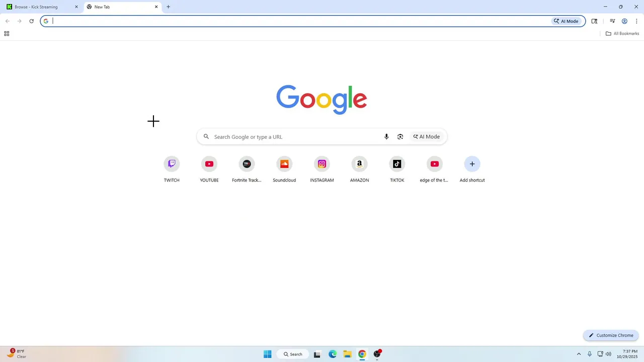This screenshot has width=644, height=362.
Task: Open the Chrome profile menu
Action: coord(624,21)
